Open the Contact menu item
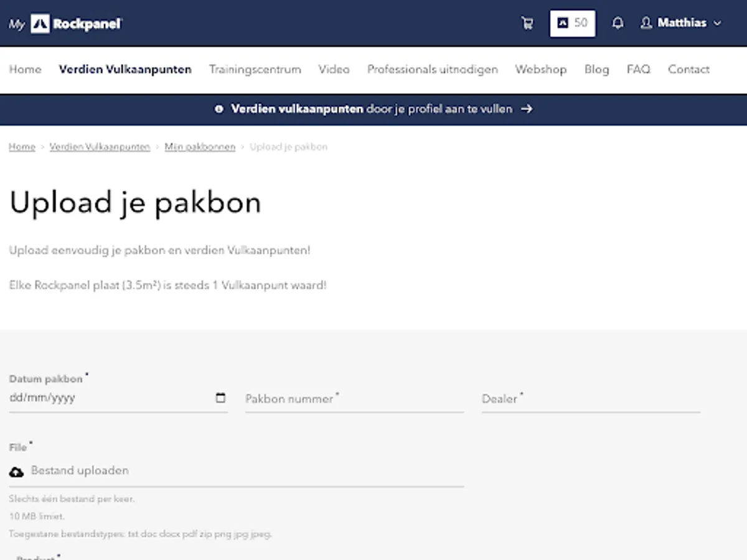 coord(688,69)
